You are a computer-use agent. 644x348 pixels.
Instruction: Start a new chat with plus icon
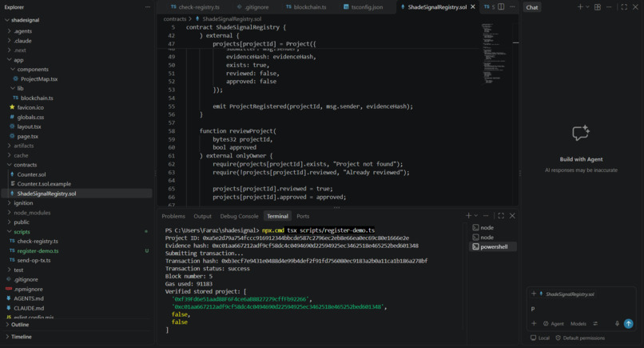pyautogui.click(x=580, y=7)
